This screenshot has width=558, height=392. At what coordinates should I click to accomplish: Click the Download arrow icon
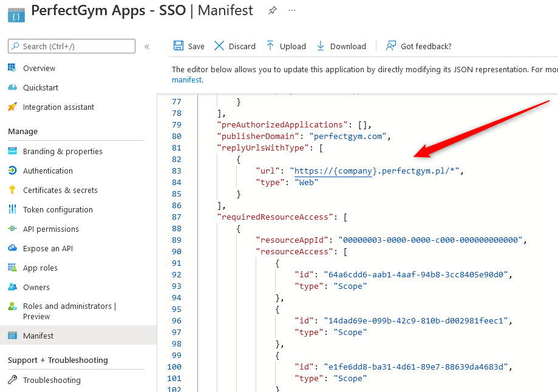pyautogui.click(x=321, y=46)
